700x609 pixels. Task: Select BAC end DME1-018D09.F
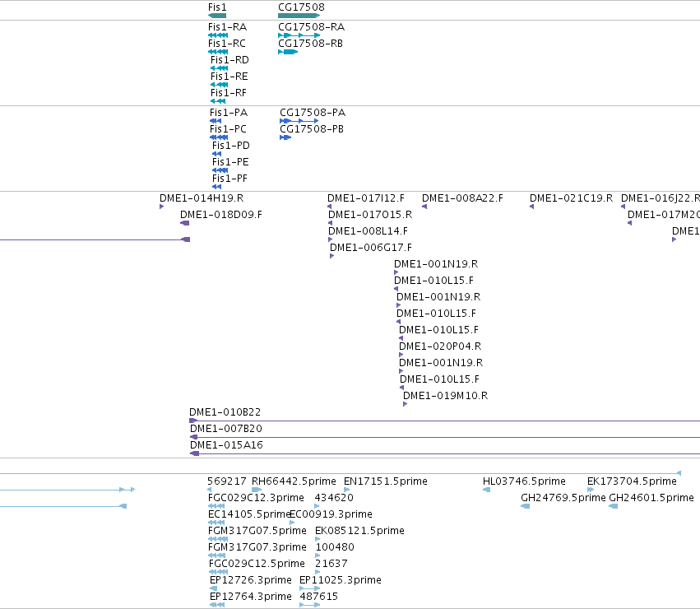221,215
